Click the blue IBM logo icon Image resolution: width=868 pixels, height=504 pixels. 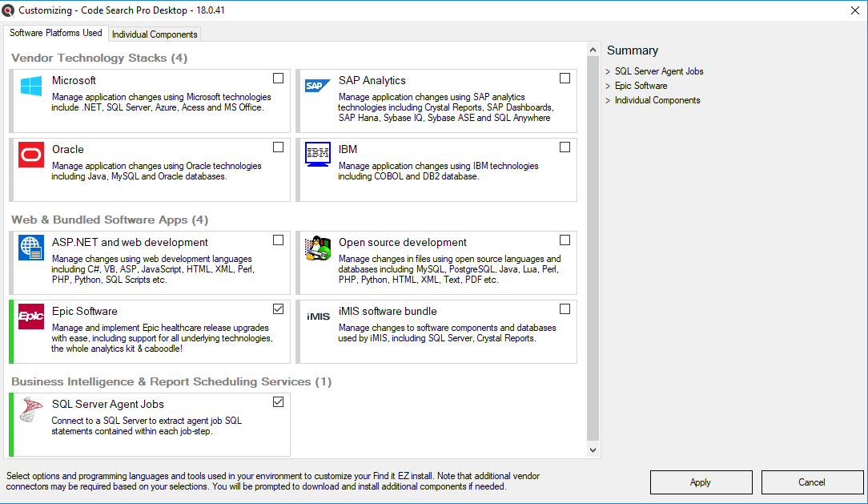318,154
